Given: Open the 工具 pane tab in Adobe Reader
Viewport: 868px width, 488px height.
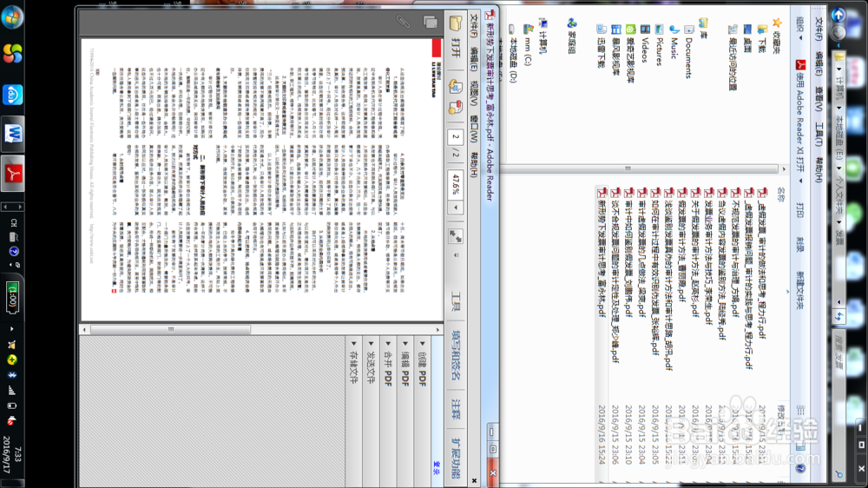Looking at the screenshot, I should click(x=456, y=302).
